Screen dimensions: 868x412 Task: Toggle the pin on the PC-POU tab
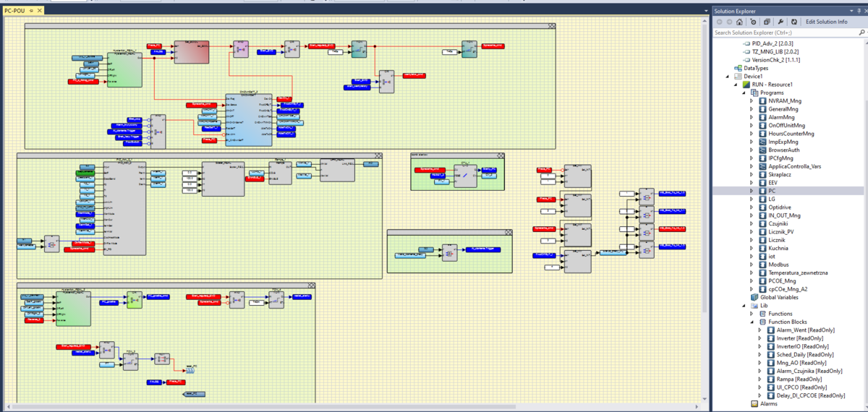click(x=31, y=12)
